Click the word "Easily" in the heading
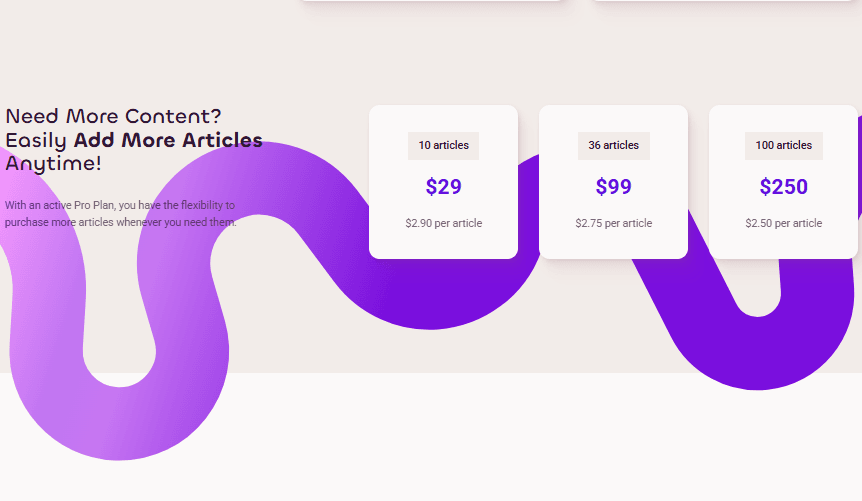Screen dimensions: 862x501 tap(36, 140)
